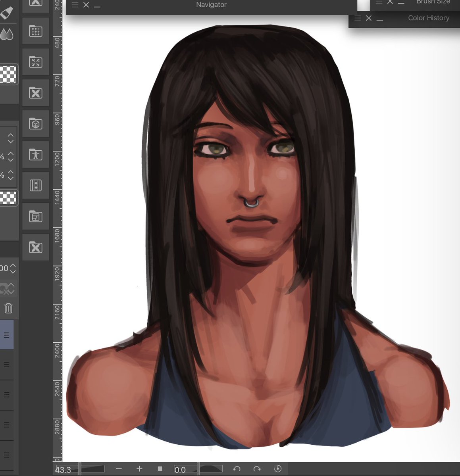The image size is (460, 476).
Task: Zoom out using the minus button
Action: click(119, 469)
